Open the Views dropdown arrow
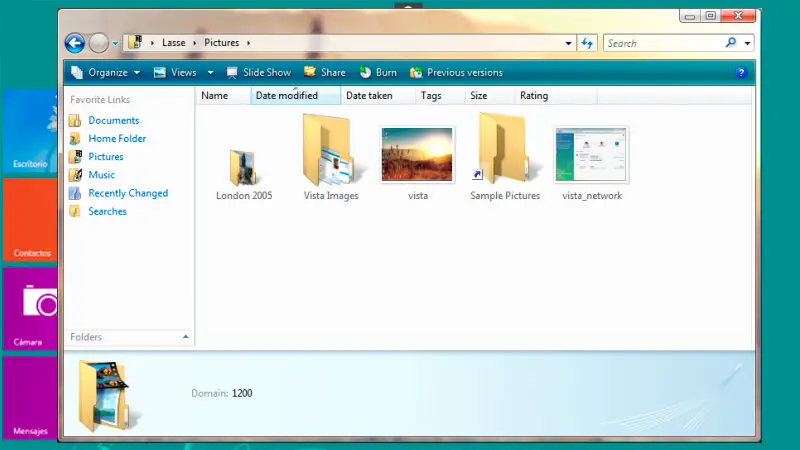 (210, 72)
